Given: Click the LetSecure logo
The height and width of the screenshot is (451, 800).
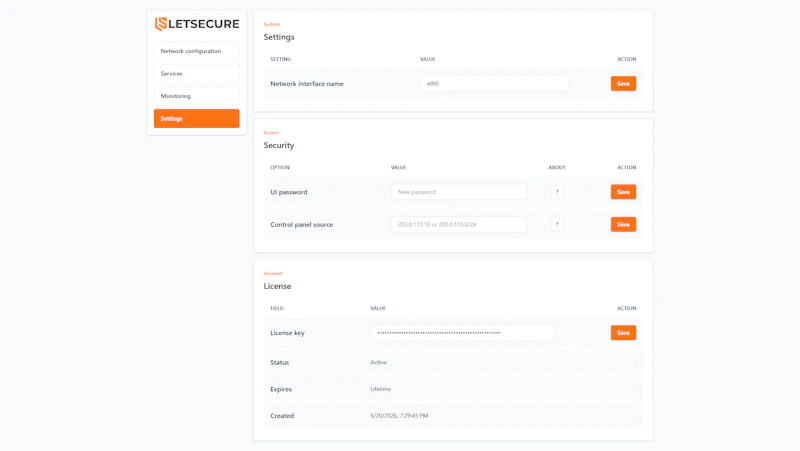Looking at the screenshot, I should [x=197, y=24].
